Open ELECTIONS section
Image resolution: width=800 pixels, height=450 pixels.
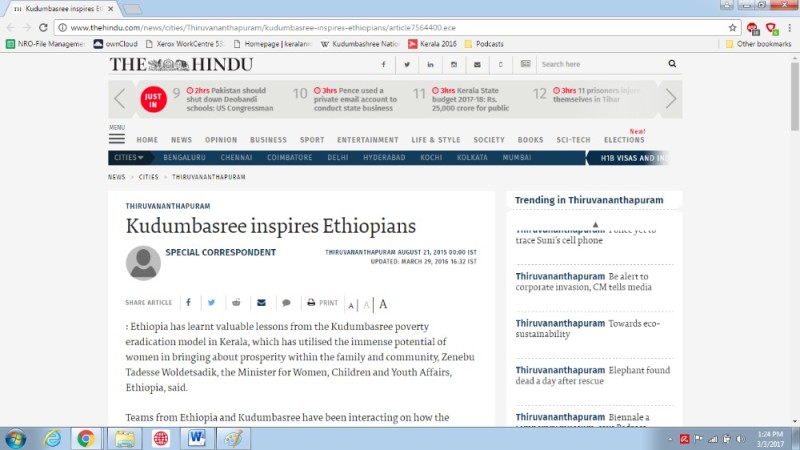point(624,140)
